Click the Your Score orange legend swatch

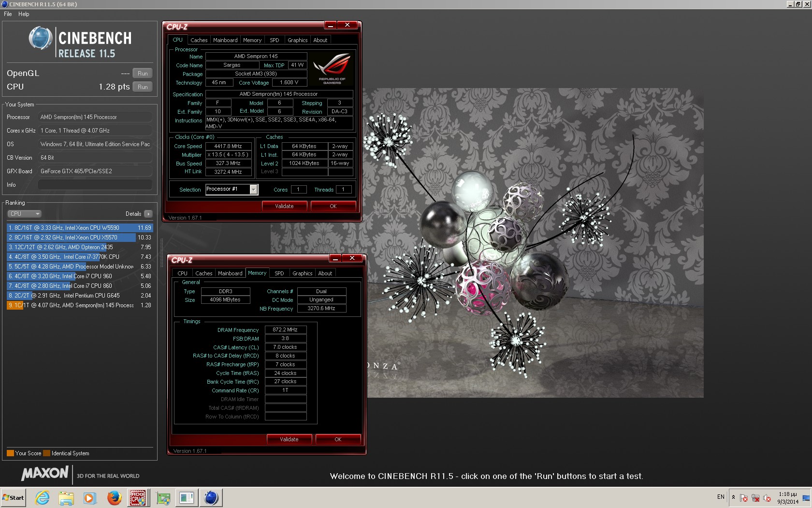(x=10, y=453)
